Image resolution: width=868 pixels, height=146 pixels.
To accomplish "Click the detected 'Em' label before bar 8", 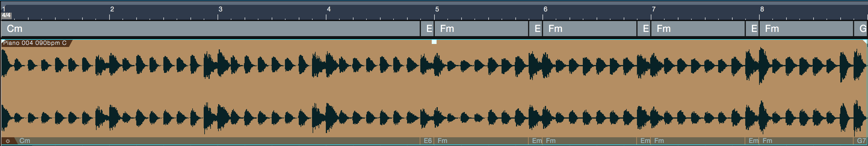I will pyautogui.click(x=753, y=141).
